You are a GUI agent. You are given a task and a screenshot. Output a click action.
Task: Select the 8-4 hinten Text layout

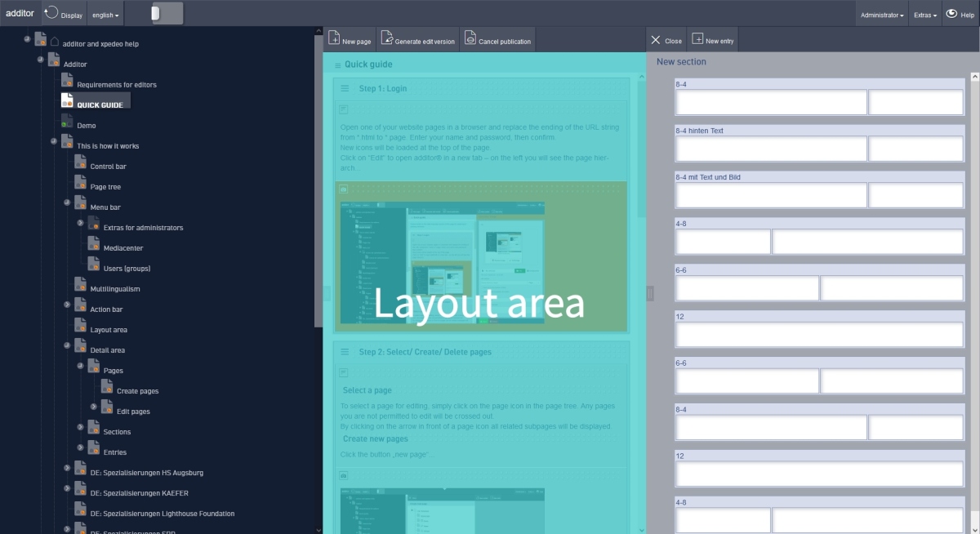[x=819, y=149]
